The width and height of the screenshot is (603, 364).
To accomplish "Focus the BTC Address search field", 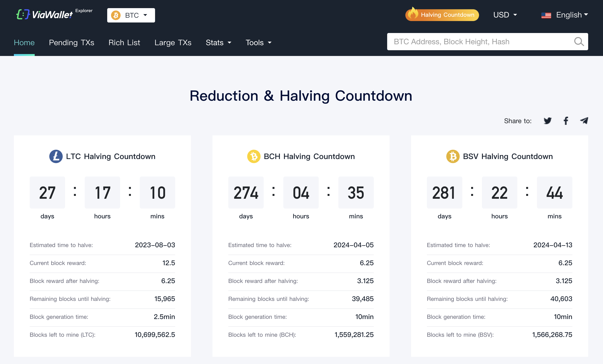I will [480, 42].
